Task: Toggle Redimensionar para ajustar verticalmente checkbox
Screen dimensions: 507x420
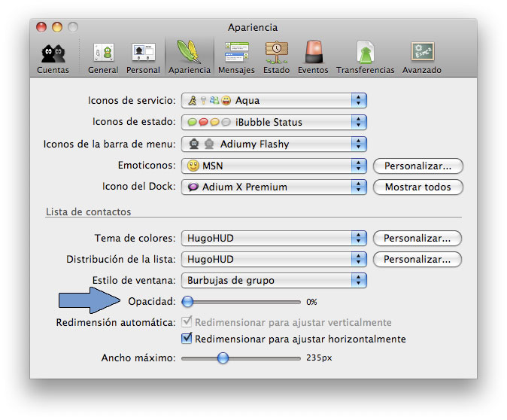Action: 187,322
